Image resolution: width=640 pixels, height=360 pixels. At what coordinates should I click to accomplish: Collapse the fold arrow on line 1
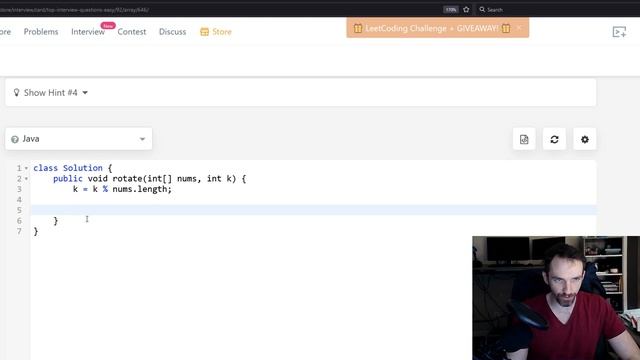[x=27, y=168]
